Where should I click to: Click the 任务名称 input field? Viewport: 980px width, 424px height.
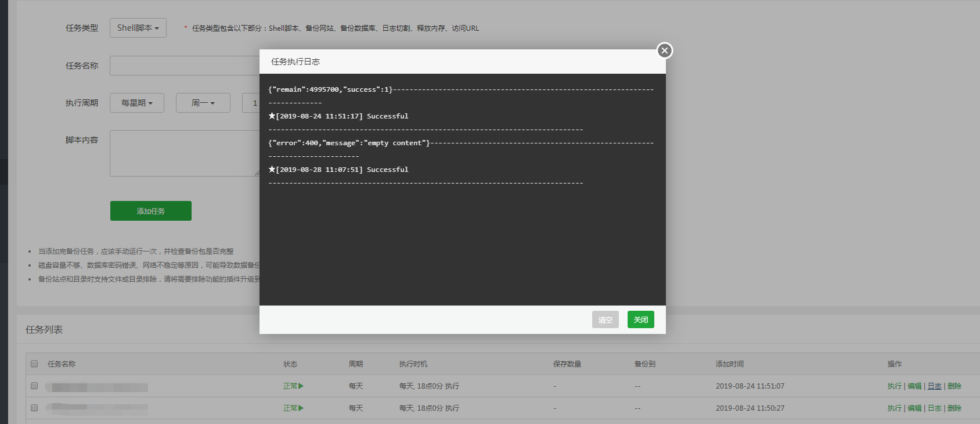pos(185,66)
